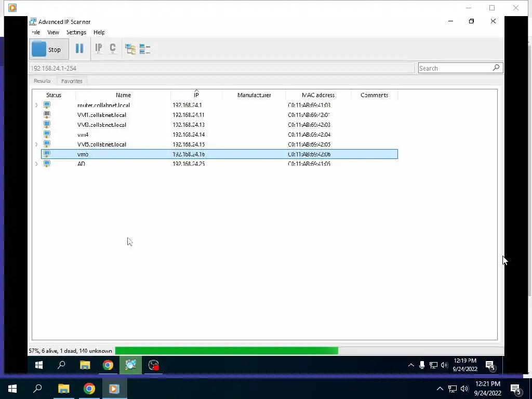Switch to the Results tab
This screenshot has height=399, width=532.
(42, 81)
